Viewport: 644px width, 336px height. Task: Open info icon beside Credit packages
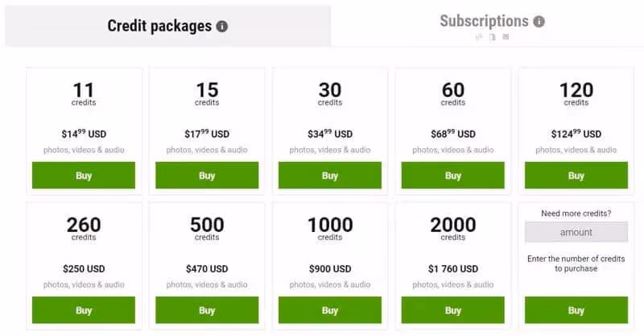[222, 27]
